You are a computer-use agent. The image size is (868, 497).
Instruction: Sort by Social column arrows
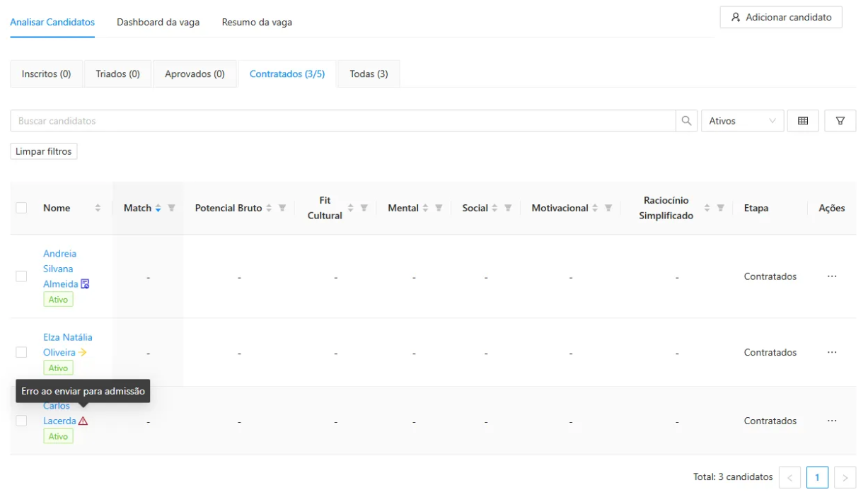(495, 208)
